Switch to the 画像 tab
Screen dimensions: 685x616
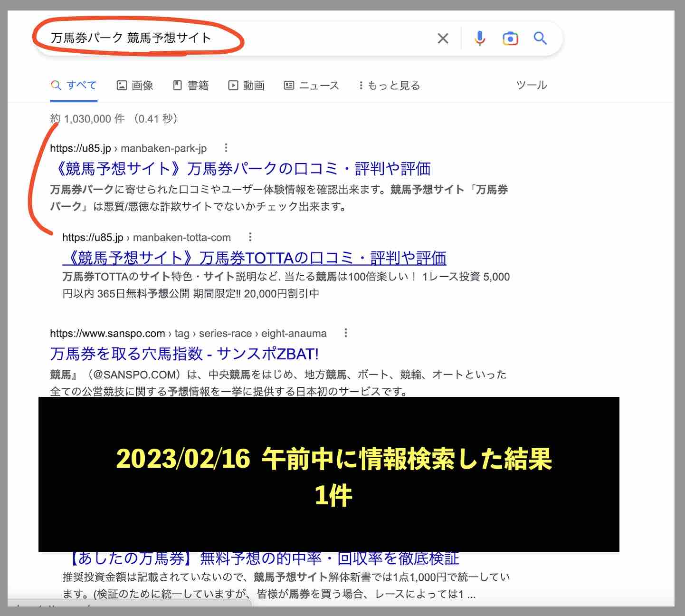(135, 85)
